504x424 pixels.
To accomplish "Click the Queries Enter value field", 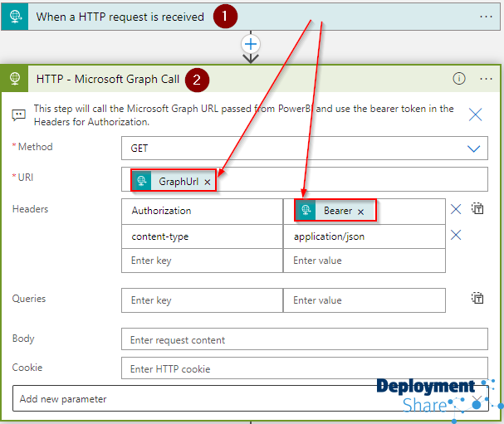I will coord(365,300).
